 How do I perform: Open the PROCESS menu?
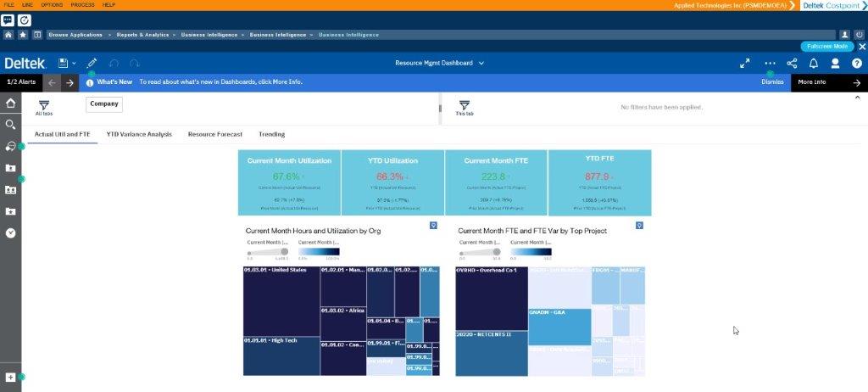(82, 5)
